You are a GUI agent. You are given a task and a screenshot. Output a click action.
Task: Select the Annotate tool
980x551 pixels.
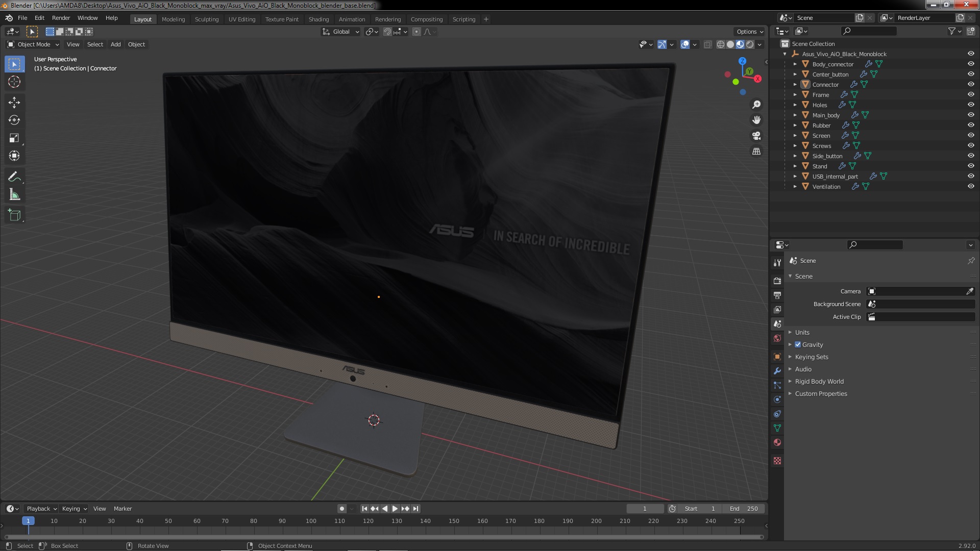(14, 177)
